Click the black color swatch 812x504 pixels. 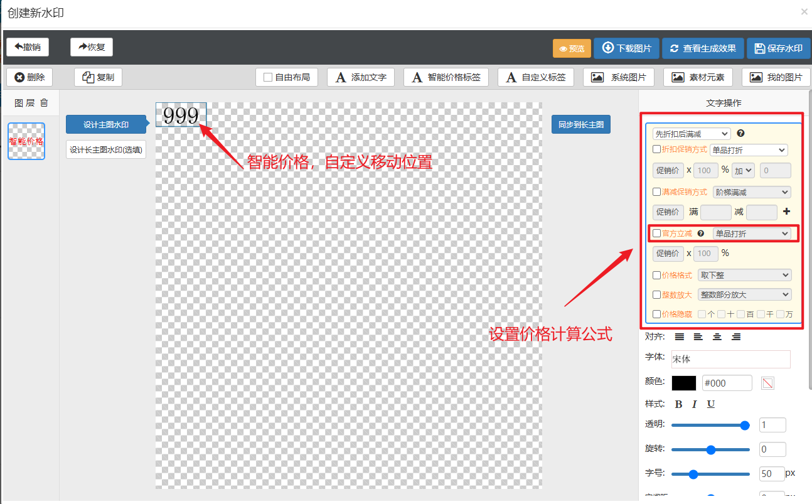pos(684,383)
